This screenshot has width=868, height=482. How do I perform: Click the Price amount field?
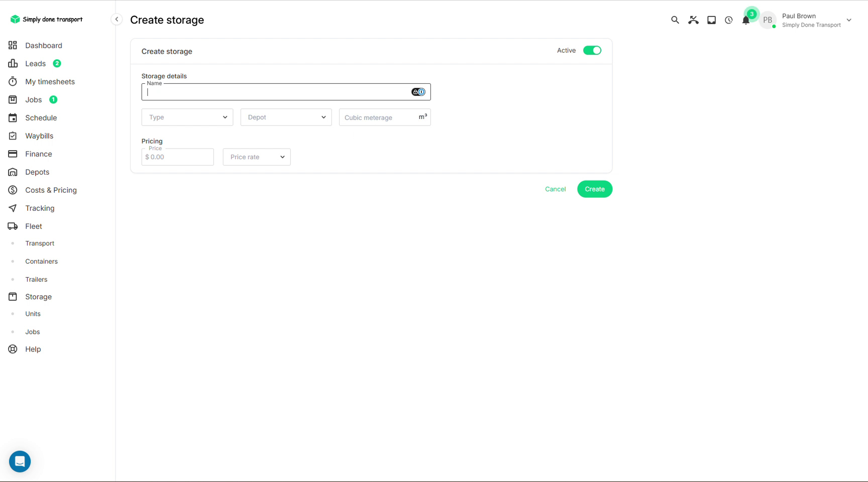(177, 157)
